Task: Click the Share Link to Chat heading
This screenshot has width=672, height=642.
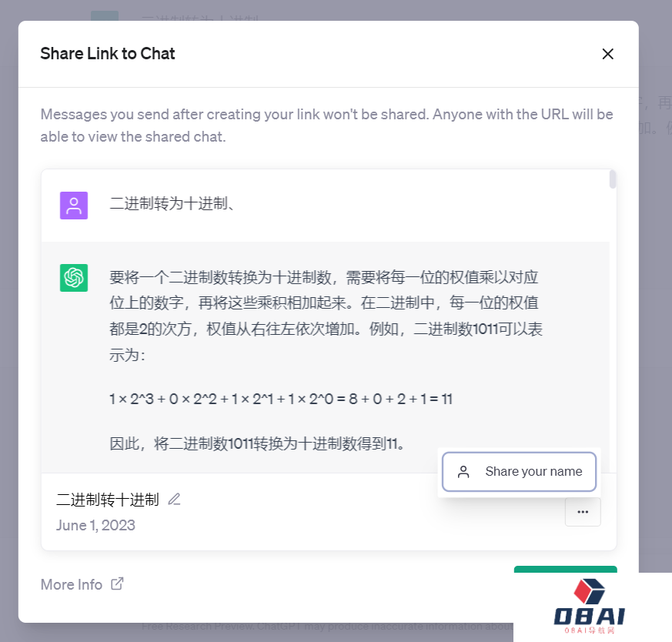Action: pos(108,54)
